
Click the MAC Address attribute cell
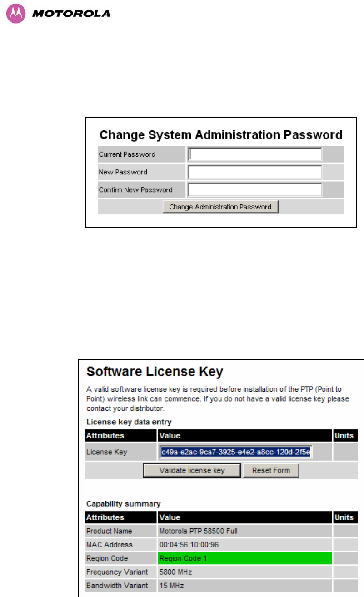click(121, 544)
